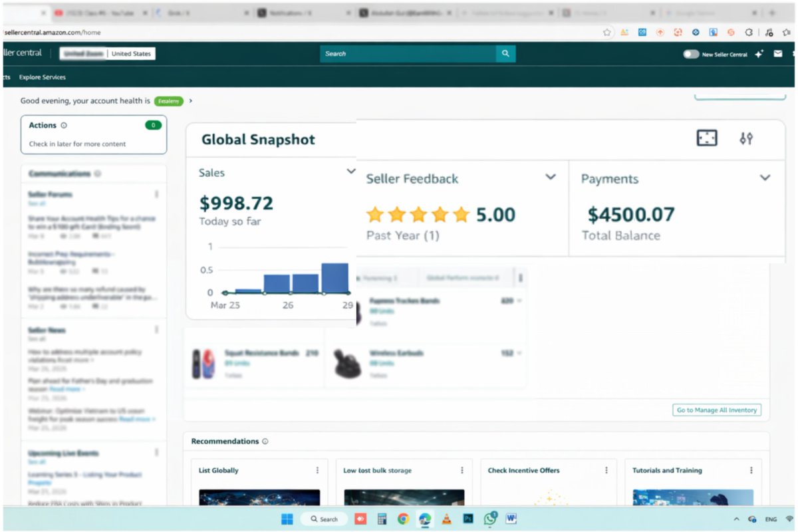Expand the dropdown beside Wireless Earbuds row
The height and width of the screenshot is (532, 798).
pos(519,353)
